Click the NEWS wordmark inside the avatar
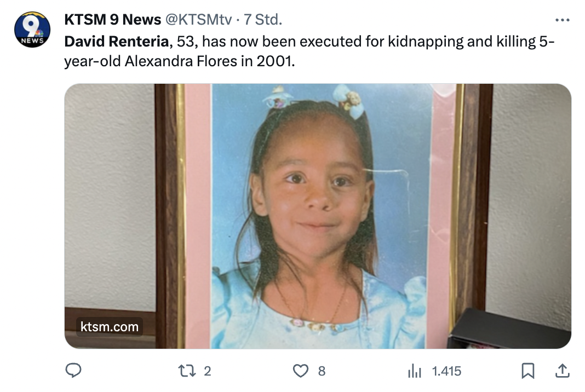Screen dimensions: 585x392 pos(32,41)
